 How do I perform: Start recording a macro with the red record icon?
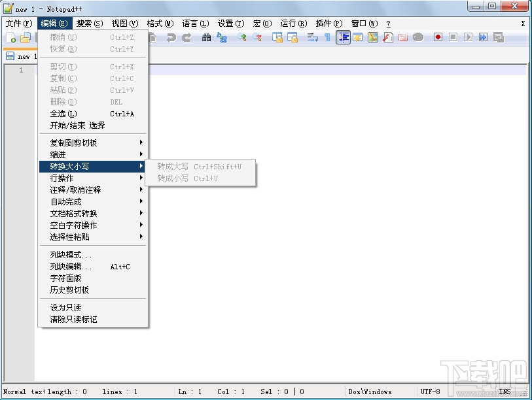coord(438,38)
